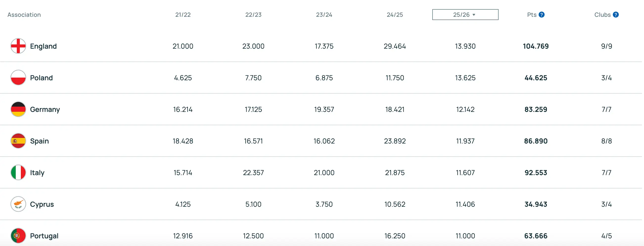Click the Germany flag icon

pos(18,109)
